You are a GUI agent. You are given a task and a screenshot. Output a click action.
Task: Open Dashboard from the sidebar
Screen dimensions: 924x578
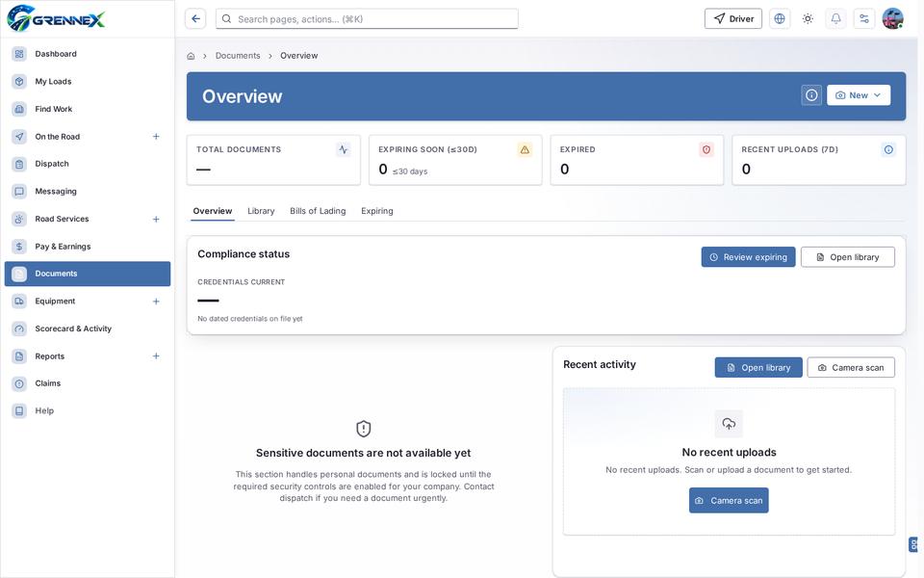pos(88,54)
